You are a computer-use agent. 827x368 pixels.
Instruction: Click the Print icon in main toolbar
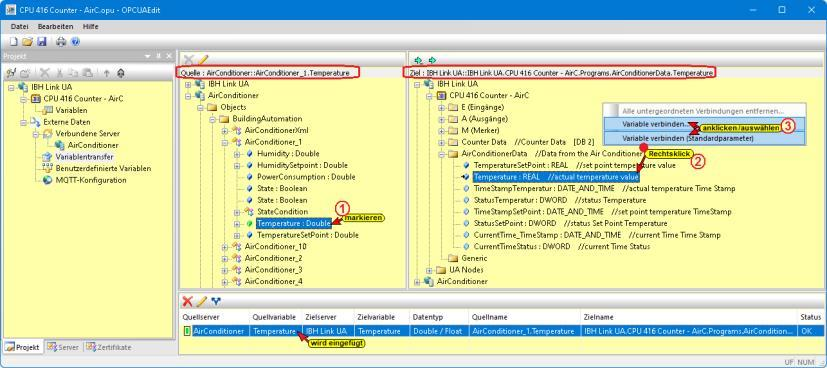[x=61, y=42]
